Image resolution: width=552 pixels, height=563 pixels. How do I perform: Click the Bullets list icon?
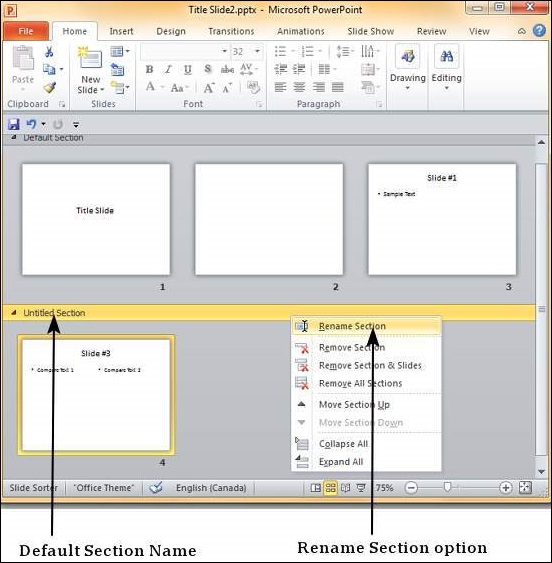(280, 51)
